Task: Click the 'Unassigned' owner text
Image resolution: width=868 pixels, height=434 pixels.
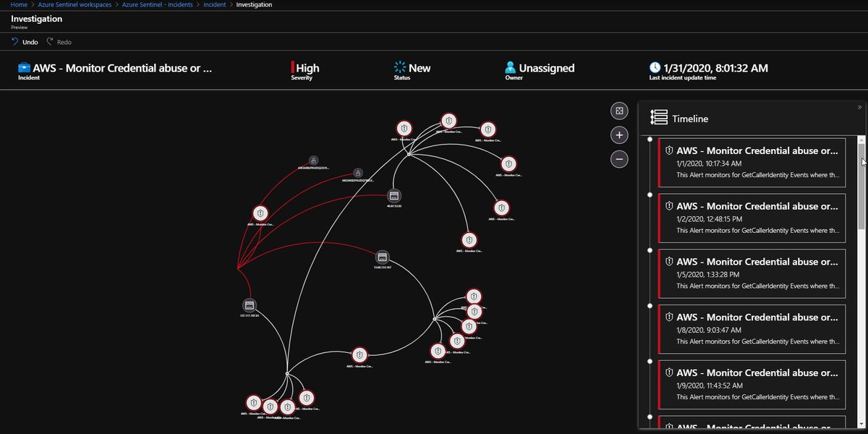Action: point(547,68)
